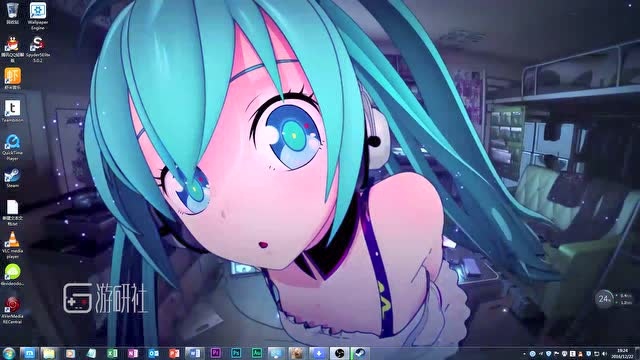The width and height of the screenshot is (640, 360).
Task: Open the green Wandoujia shortcut
Action: click(x=13, y=274)
